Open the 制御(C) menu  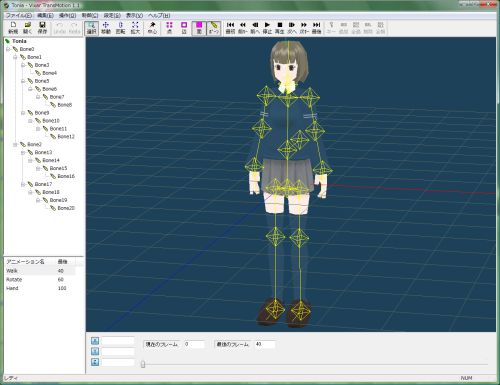[x=90, y=15]
